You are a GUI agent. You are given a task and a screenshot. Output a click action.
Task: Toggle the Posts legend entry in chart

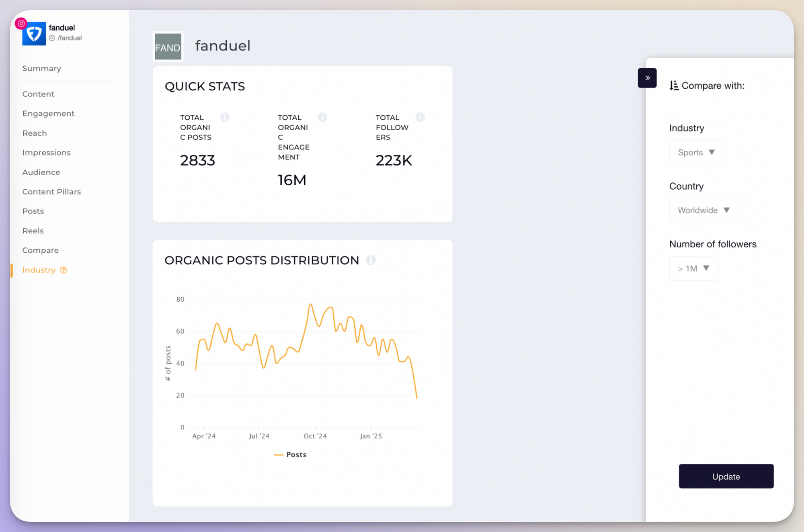point(290,455)
